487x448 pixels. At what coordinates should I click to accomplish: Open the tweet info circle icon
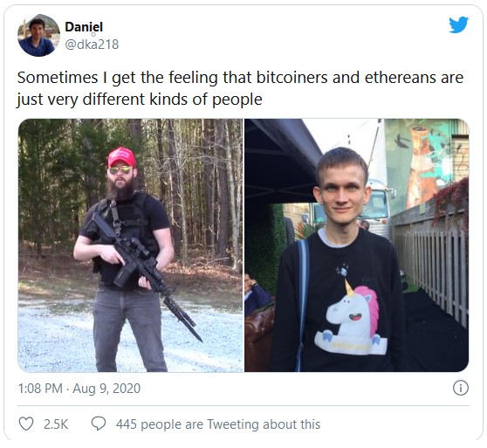point(460,388)
